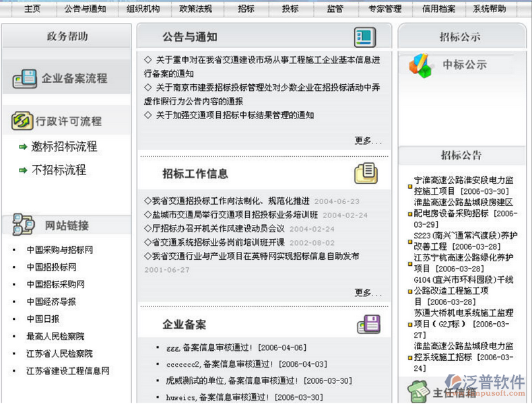Click the 招标工作信息 document icon

pos(366,174)
